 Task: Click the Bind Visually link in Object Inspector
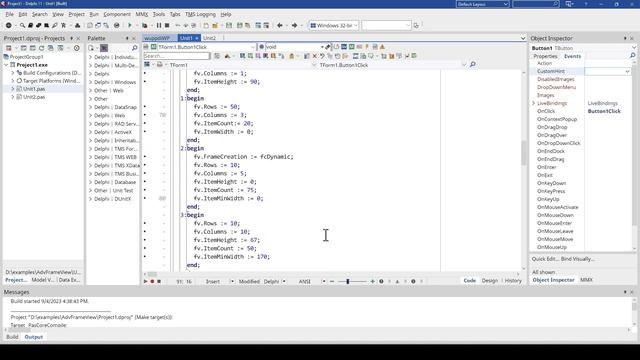tap(577, 259)
